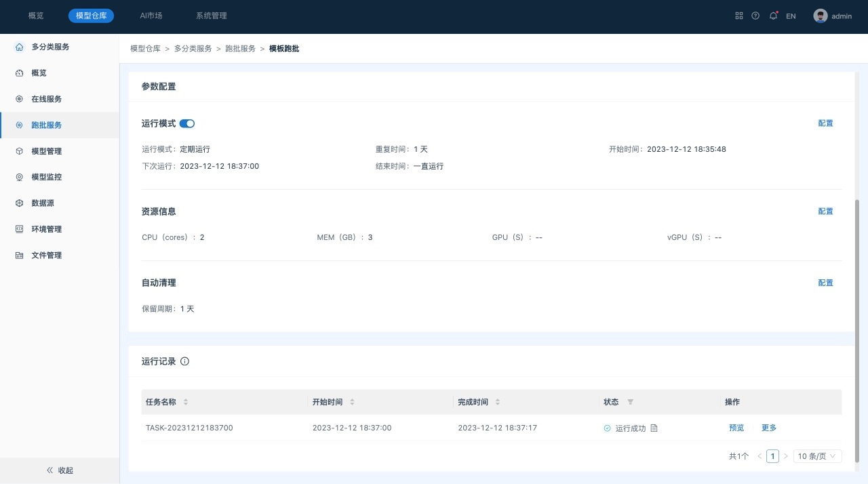The width and height of the screenshot is (868, 484).
Task: Toggle the 运行模式 switch off
Action: 187,123
